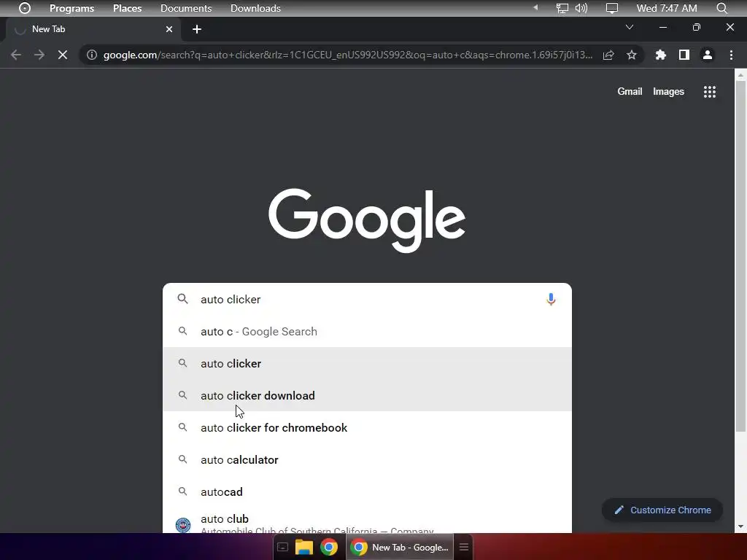Open the Google apps grid
Image resolution: width=747 pixels, height=560 pixels.
click(710, 92)
